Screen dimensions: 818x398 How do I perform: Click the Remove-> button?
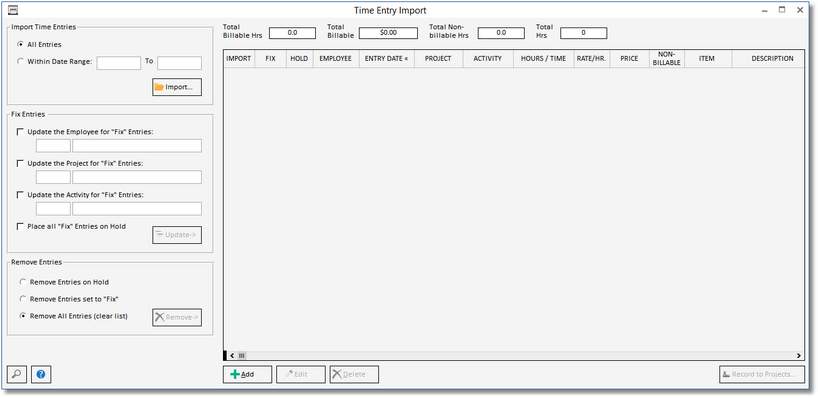click(x=177, y=317)
